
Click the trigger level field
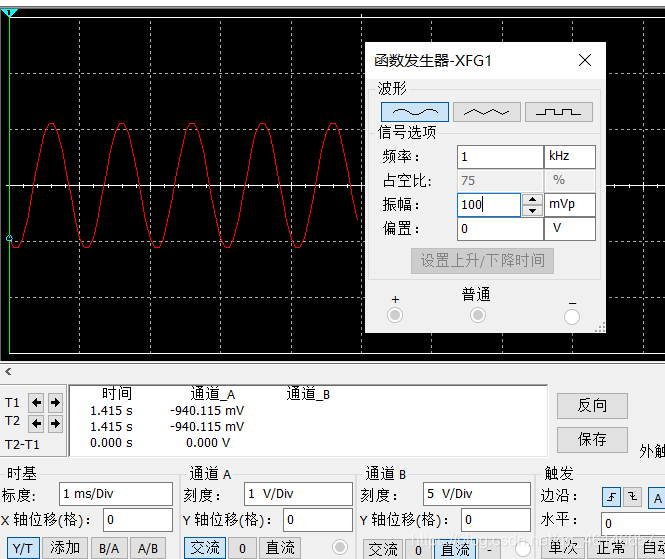(633, 523)
